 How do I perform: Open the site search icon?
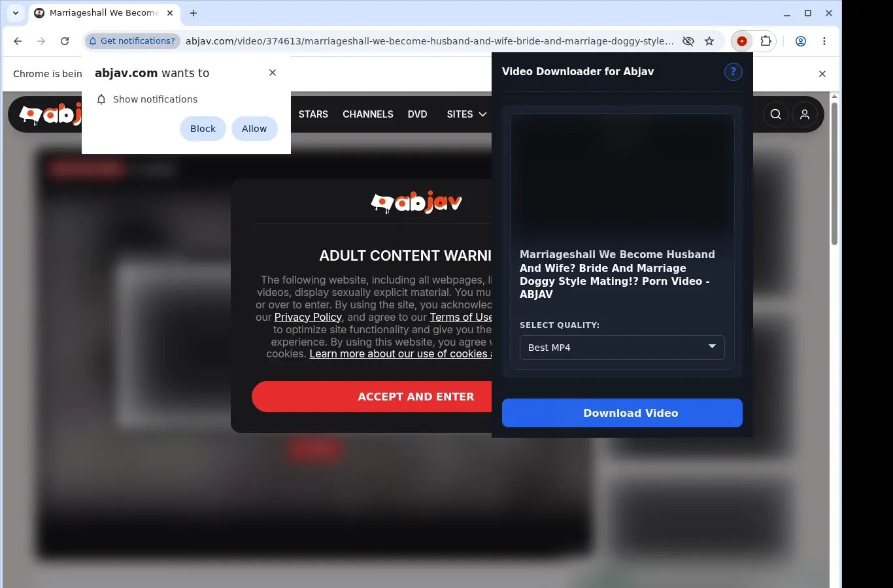[x=776, y=114]
